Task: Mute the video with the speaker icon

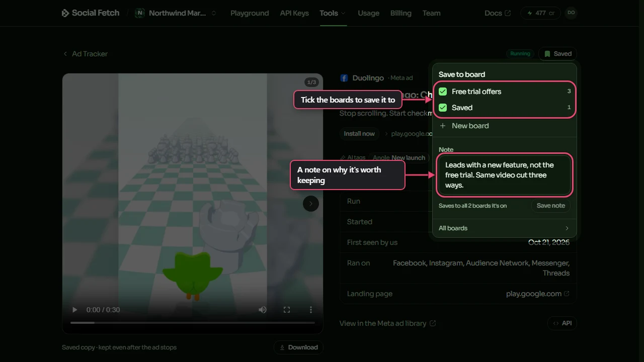Action: pyautogui.click(x=263, y=310)
